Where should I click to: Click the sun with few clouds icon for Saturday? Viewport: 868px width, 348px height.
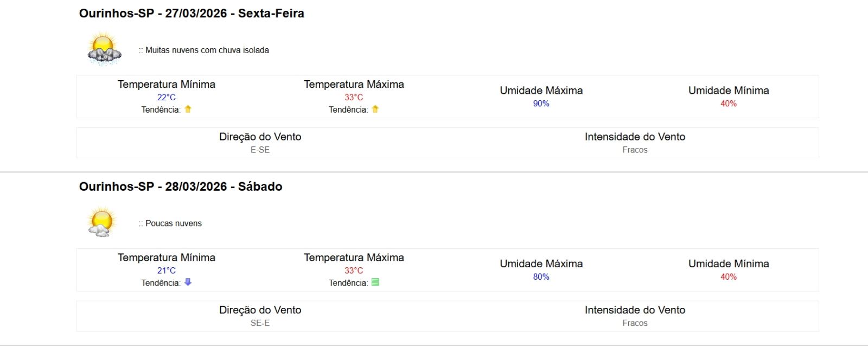pyautogui.click(x=101, y=222)
